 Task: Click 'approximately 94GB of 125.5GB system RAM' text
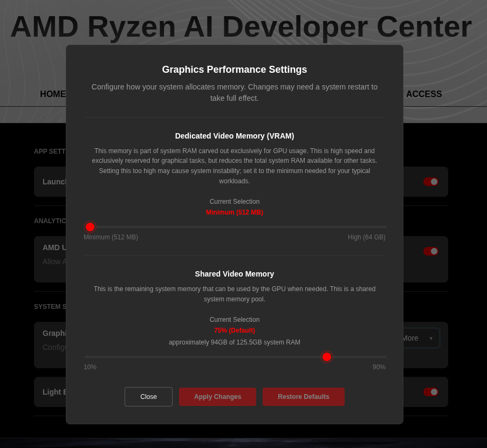pos(235,342)
